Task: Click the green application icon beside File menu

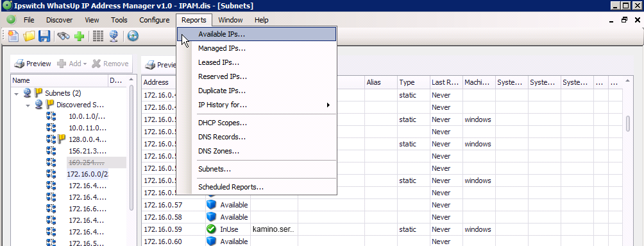Action: (11, 20)
